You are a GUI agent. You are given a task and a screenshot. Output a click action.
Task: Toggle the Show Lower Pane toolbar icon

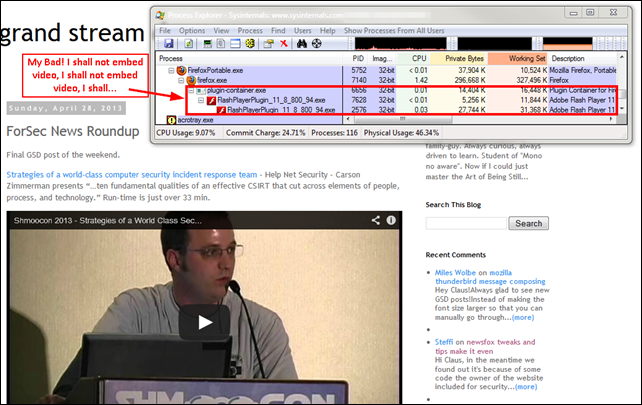(x=235, y=43)
